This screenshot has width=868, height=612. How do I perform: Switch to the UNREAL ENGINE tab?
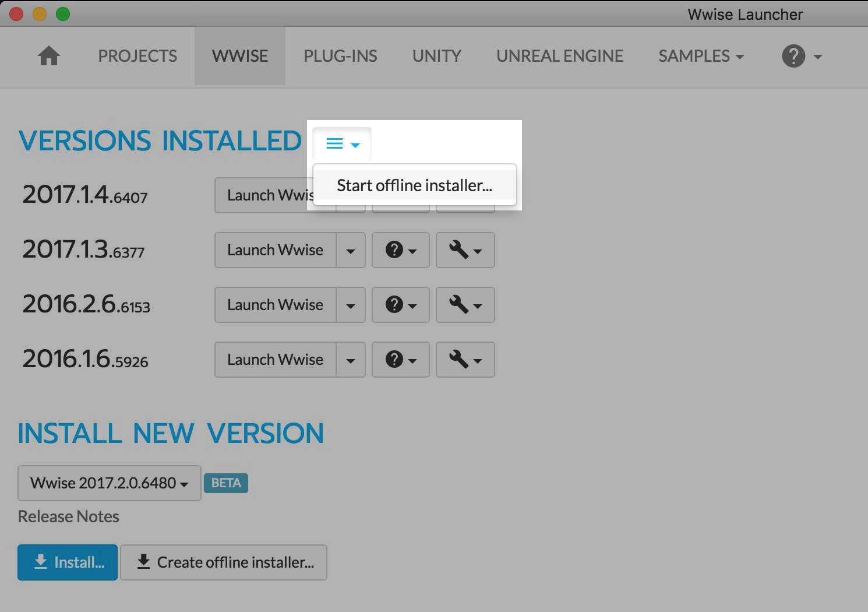559,56
